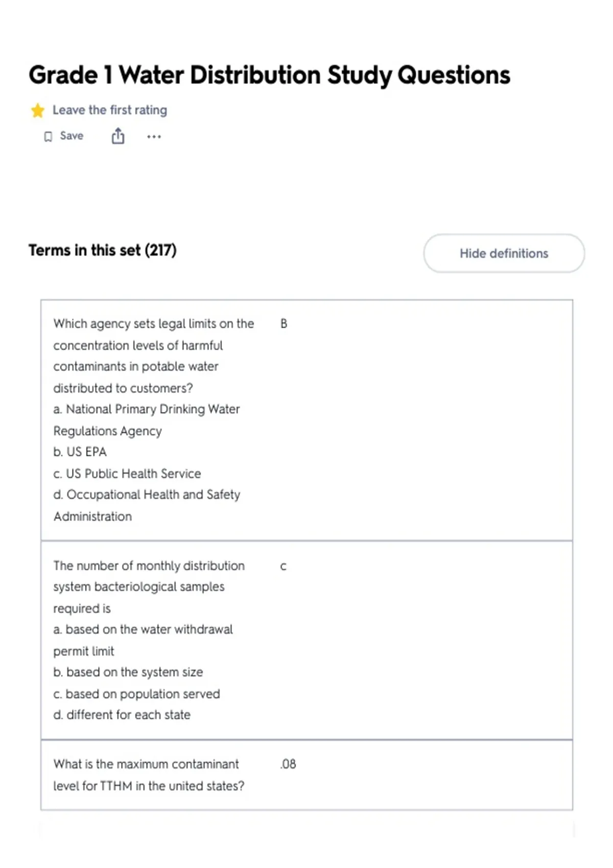Click 'c. based on population served' text
This screenshot has height=868, width=613.
[x=137, y=694]
